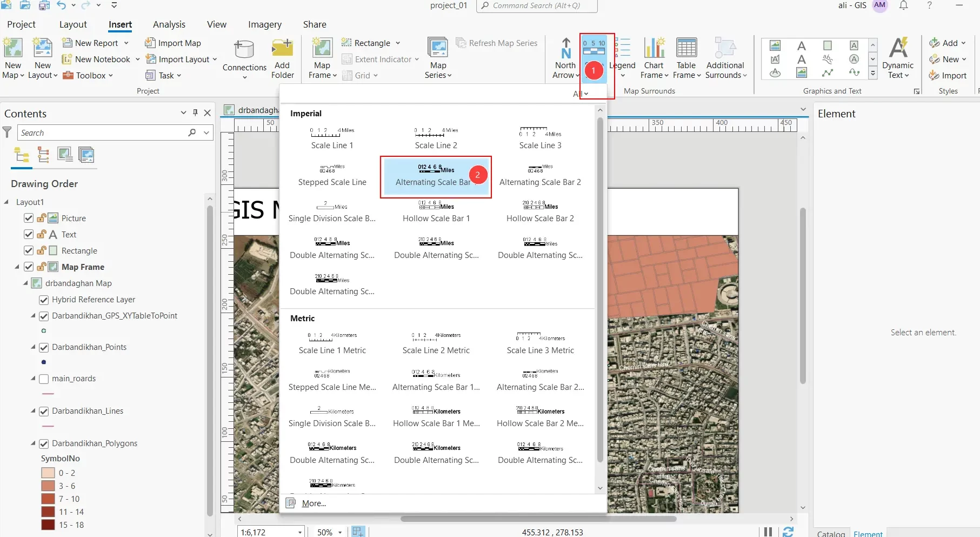Viewport: 980px width, 537px height.
Task: Insert a Chart Frame
Action: (654, 58)
